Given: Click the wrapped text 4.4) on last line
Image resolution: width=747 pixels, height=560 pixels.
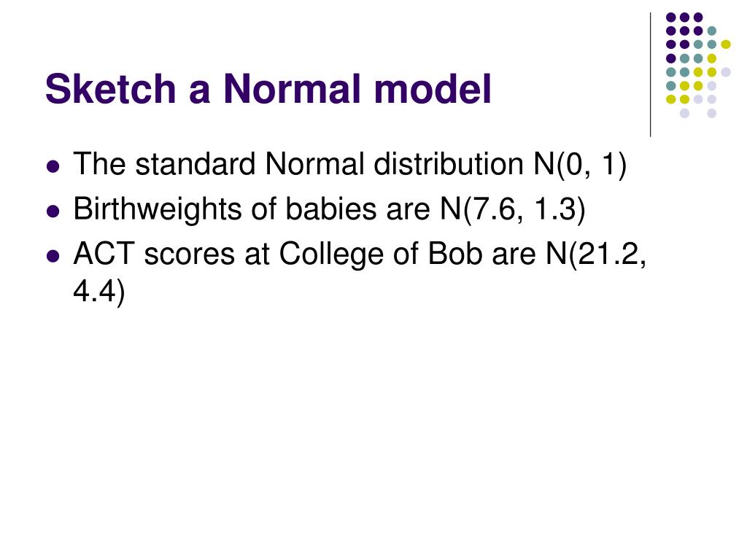Looking at the screenshot, I should [99, 290].
